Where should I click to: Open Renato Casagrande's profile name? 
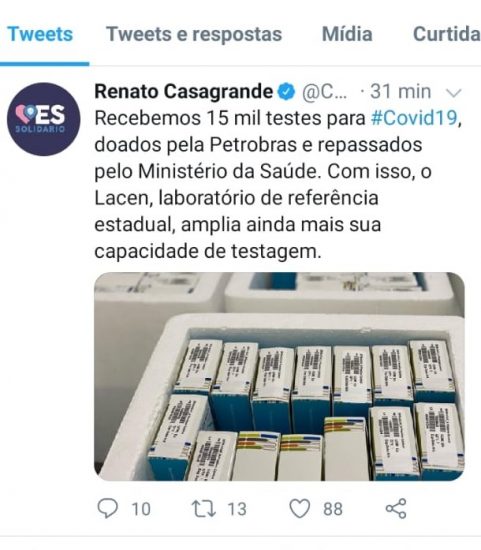tap(183, 92)
